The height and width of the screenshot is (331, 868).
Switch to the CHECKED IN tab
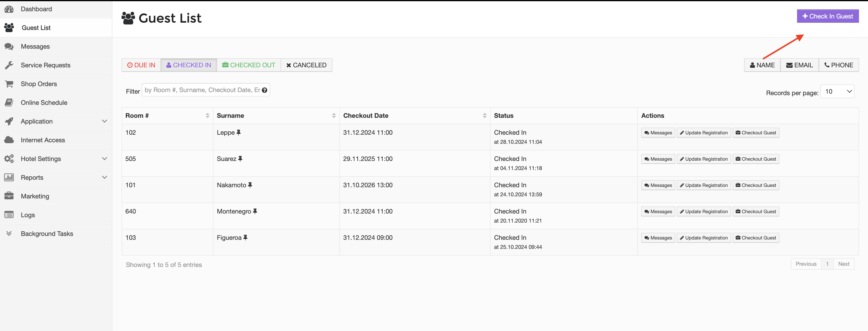point(189,65)
